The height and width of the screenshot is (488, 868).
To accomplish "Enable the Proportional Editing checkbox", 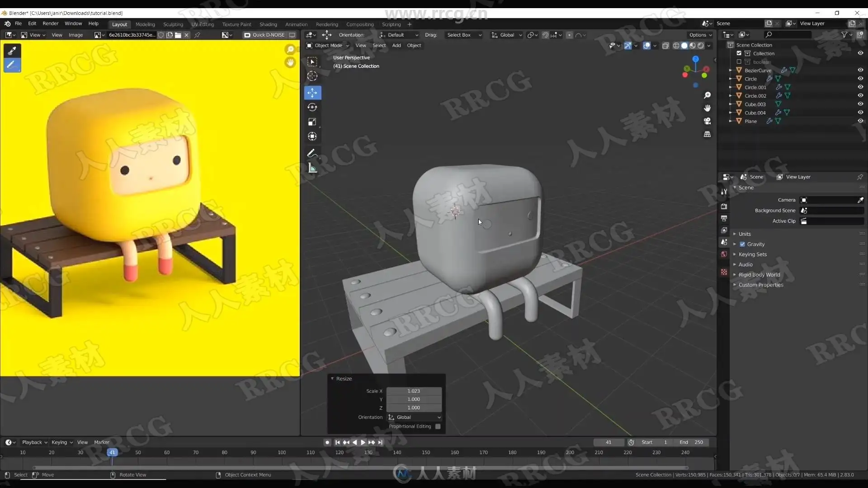I will (x=438, y=427).
